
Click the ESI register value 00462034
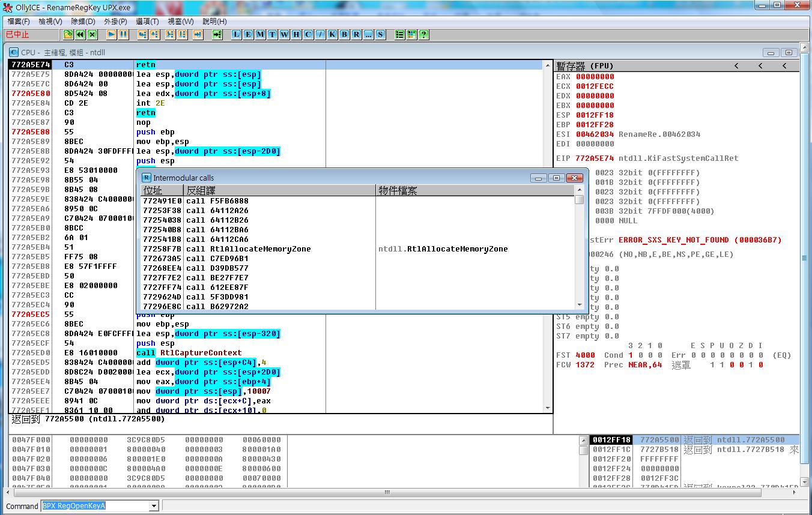(595, 134)
